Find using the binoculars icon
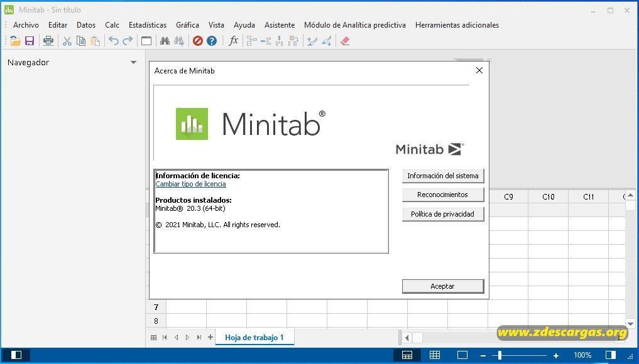Viewport: 639px width, 364px height. tap(165, 41)
